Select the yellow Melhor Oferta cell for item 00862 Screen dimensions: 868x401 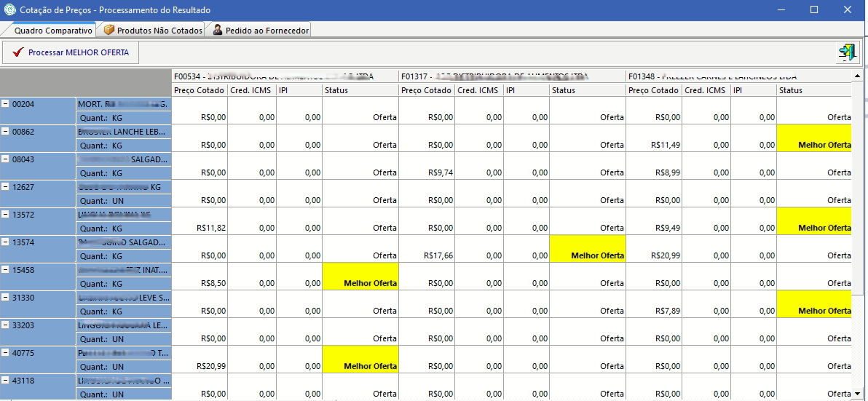(x=814, y=138)
